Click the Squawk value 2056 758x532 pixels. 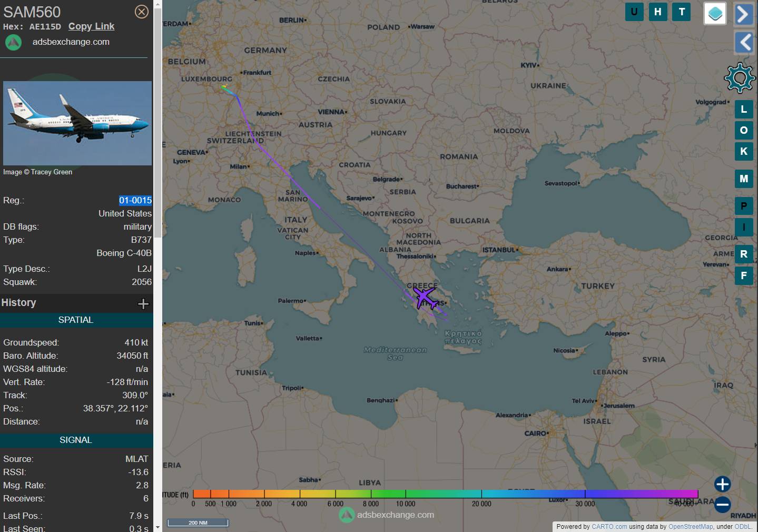click(x=142, y=282)
